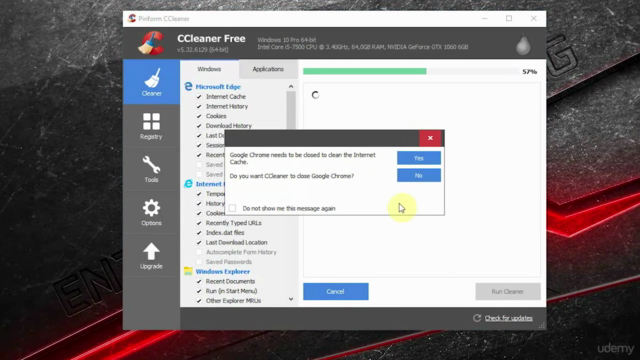This screenshot has width=640, height=360.
Task: Maximize the CCleaner window
Action: point(509,18)
